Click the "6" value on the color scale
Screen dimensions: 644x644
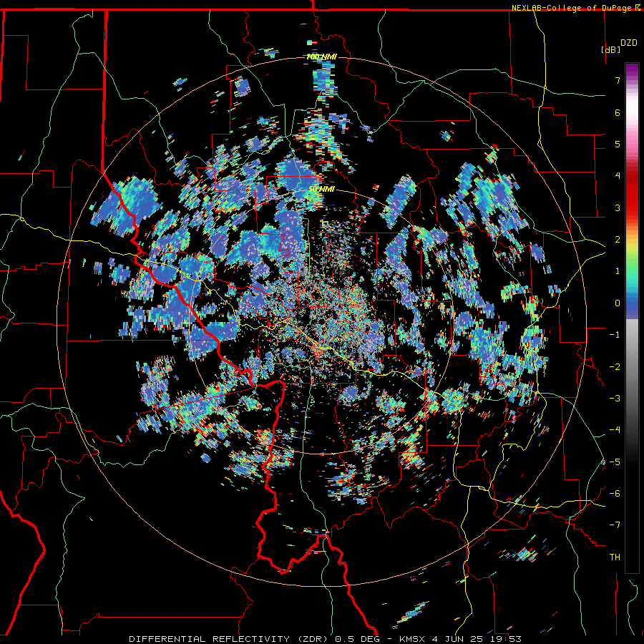[618, 112]
